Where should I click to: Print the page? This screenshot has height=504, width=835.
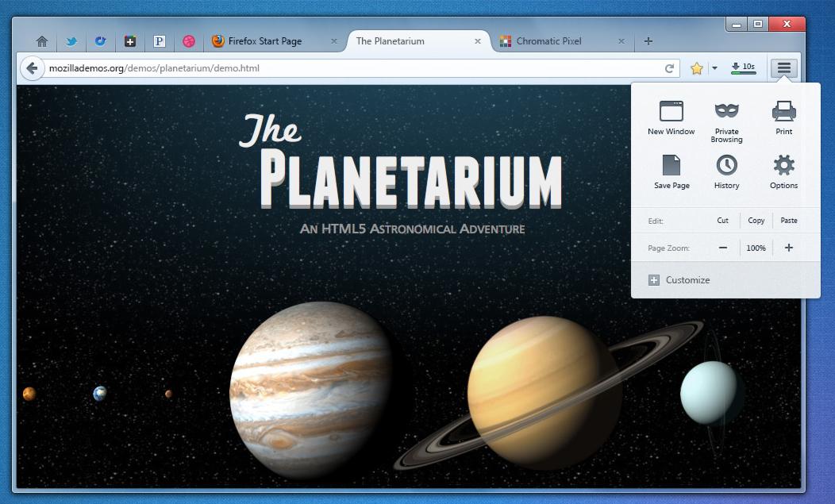[784, 117]
